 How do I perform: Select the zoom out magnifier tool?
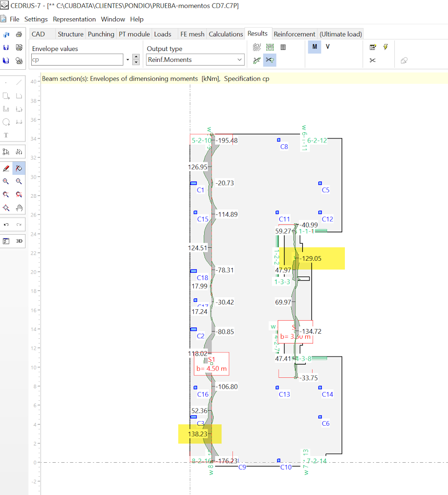pyautogui.click(x=19, y=182)
